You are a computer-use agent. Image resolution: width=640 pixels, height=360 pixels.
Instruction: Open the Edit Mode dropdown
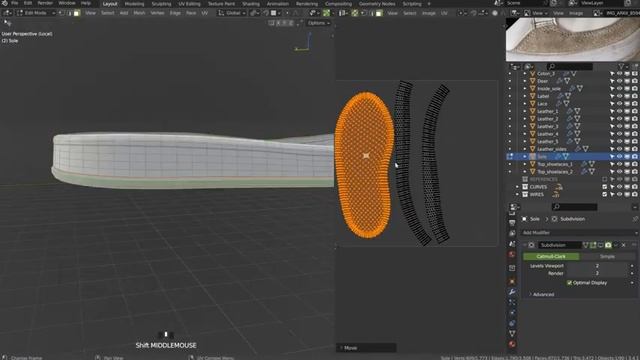(x=36, y=13)
